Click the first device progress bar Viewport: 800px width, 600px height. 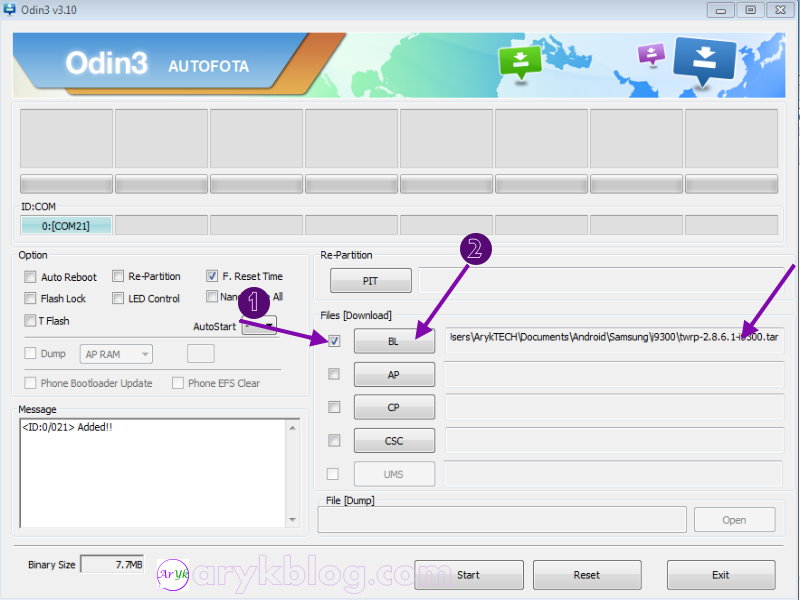tap(66, 184)
